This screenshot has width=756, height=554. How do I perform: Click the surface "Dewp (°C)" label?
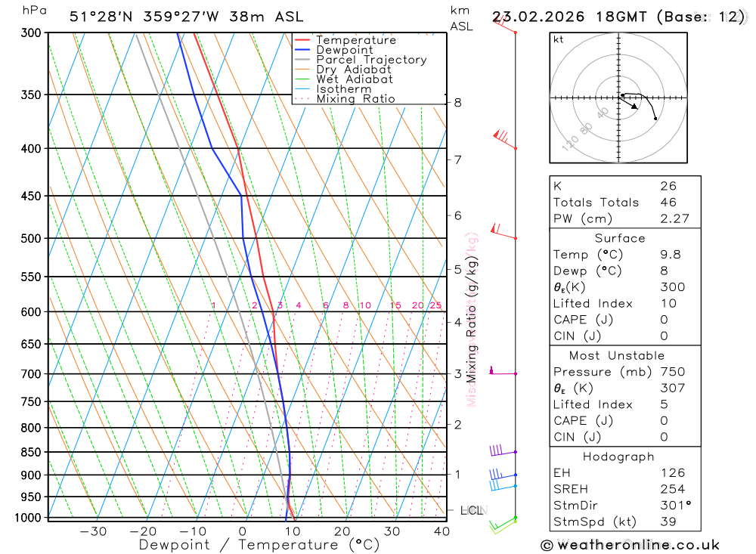pyautogui.click(x=587, y=271)
